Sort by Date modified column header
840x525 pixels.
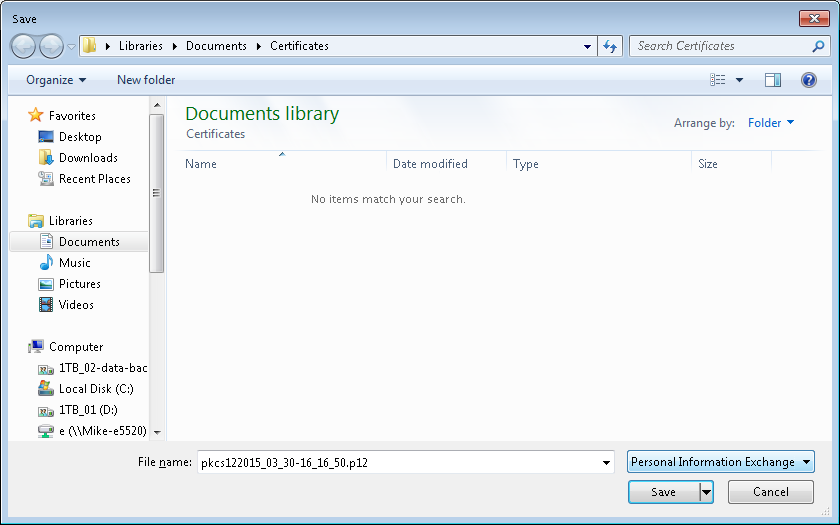click(x=430, y=164)
